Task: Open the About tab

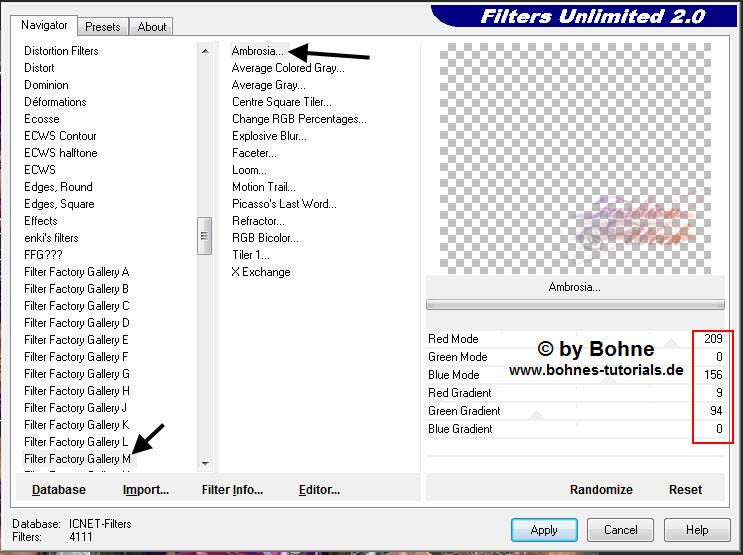Action: click(152, 27)
